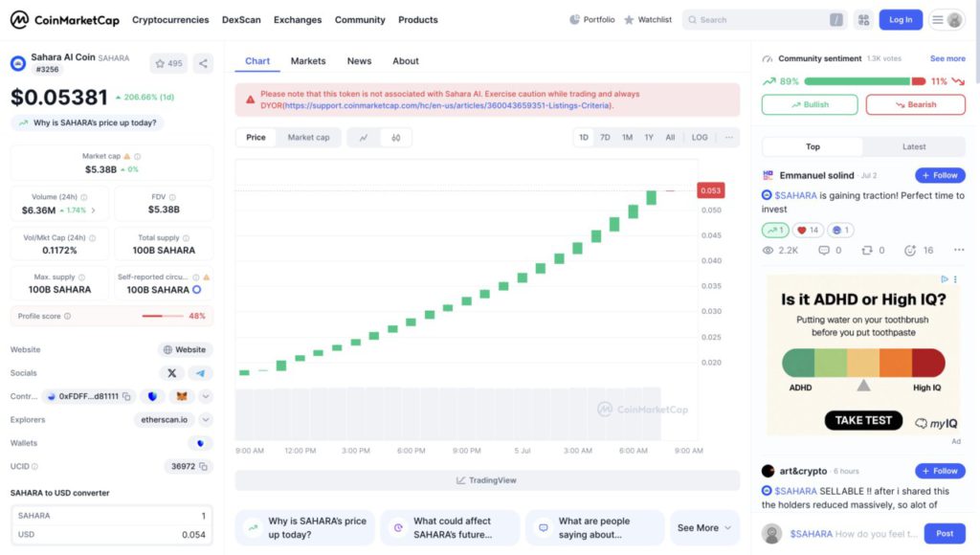Show info for Max. supply
Screen dimensions: 980x555
(82, 277)
